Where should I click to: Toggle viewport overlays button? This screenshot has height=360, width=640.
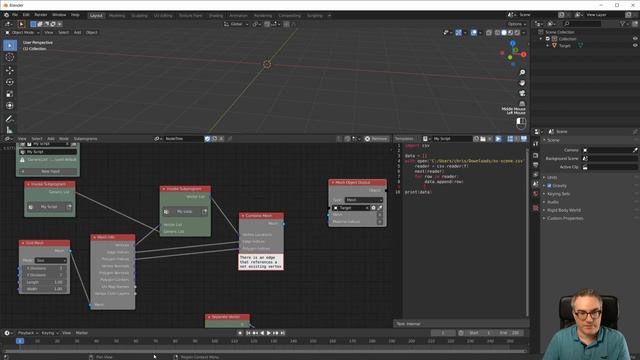point(473,32)
